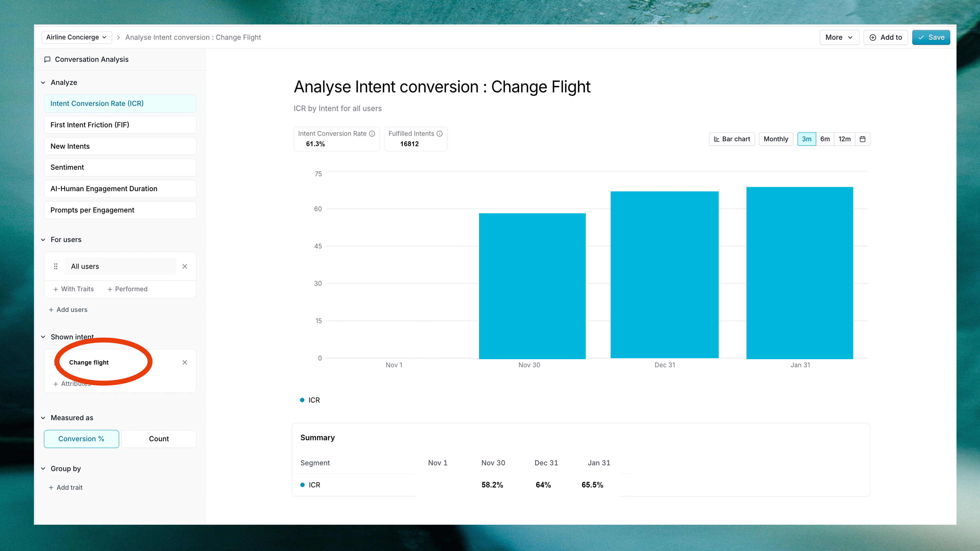The image size is (980, 551).
Task: Switch measurement to Count
Action: (x=159, y=439)
